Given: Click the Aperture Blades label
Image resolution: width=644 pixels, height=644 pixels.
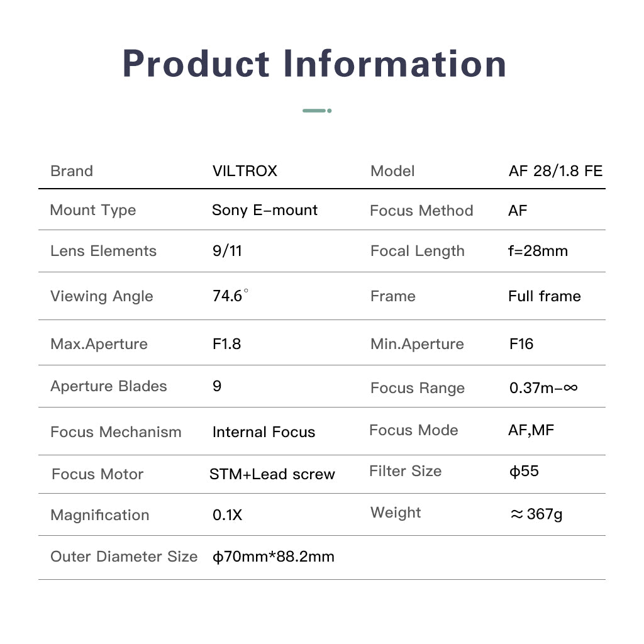Looking at the screenshot, I should tap(109, 386).
